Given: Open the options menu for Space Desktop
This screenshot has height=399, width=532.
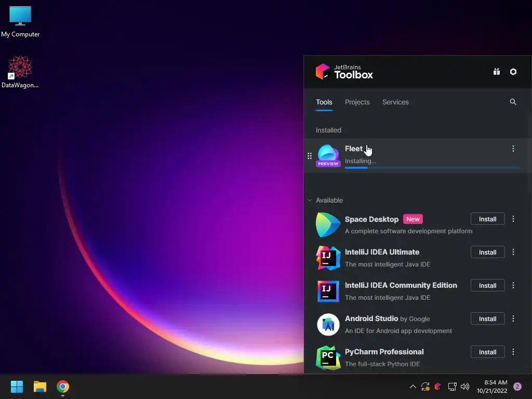Looking at the screenshot, I should (513, 219).
